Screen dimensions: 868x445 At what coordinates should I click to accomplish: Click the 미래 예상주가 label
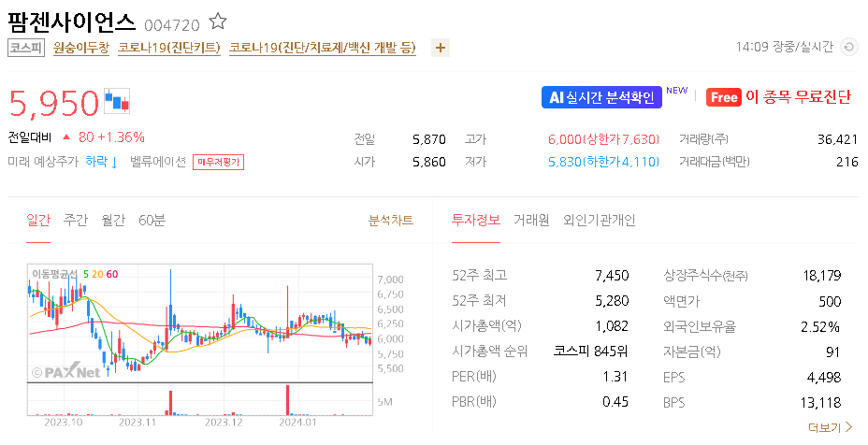[43, 162]
